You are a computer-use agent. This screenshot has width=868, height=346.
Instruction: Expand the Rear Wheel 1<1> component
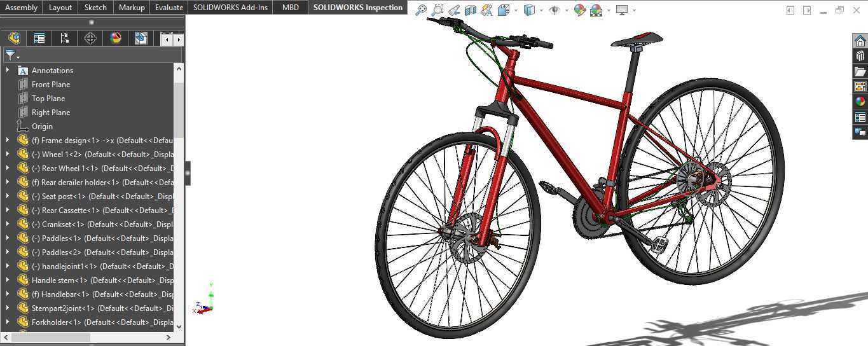(7, 168)
